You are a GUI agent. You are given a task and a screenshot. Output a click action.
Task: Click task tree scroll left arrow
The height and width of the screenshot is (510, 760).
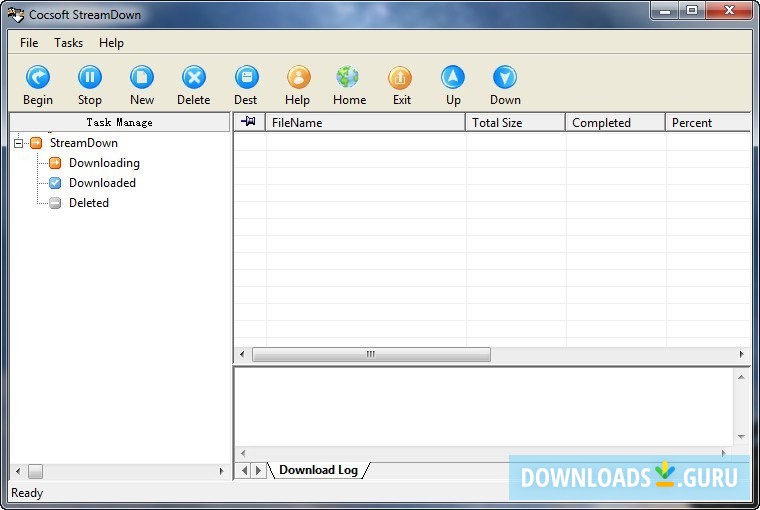(18, 471)
